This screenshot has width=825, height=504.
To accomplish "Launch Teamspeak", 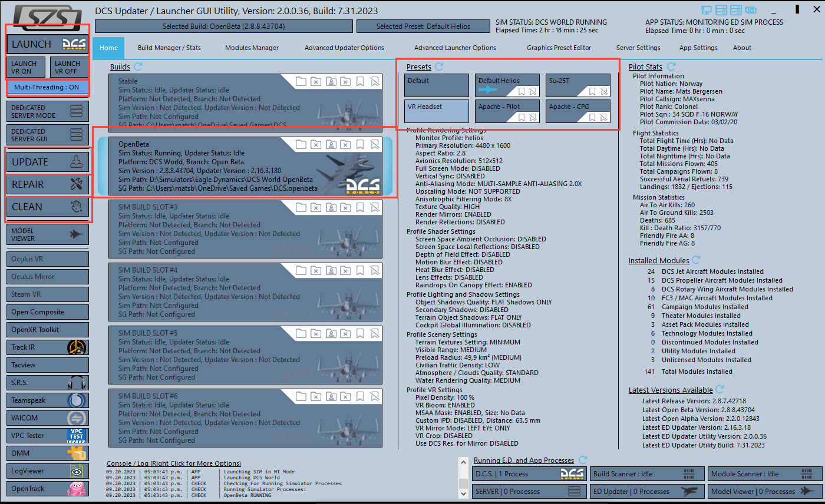I will (x=48, y=400).
